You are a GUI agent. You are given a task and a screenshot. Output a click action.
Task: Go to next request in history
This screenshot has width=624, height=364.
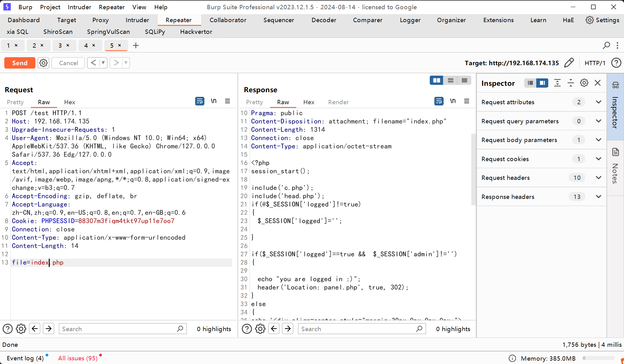pos(116,63)
